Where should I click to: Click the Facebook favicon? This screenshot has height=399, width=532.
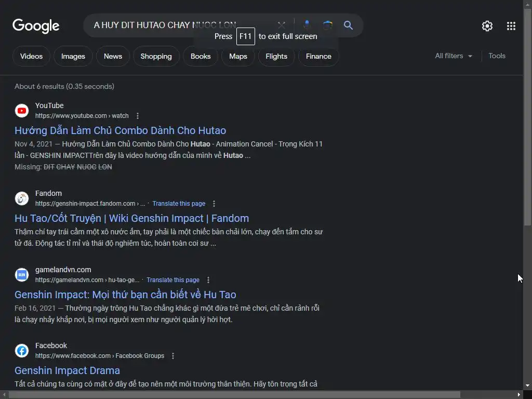click(22, 351)
